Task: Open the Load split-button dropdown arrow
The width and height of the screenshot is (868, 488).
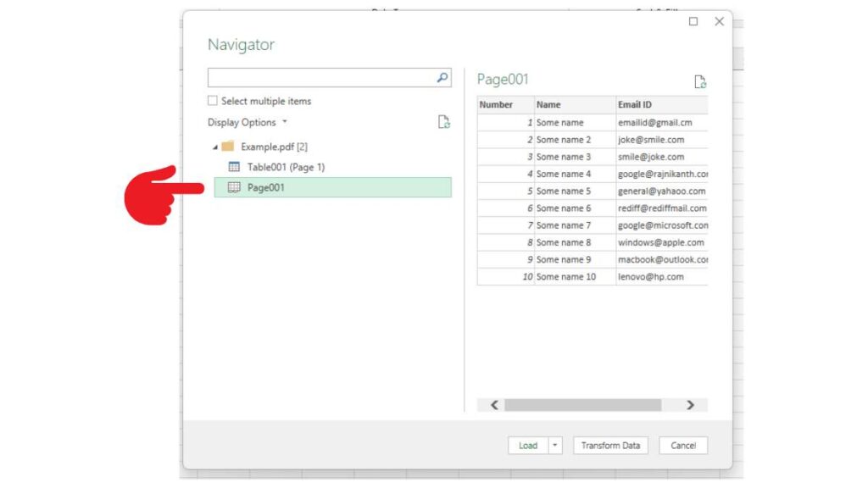Action: pos(555,445)
